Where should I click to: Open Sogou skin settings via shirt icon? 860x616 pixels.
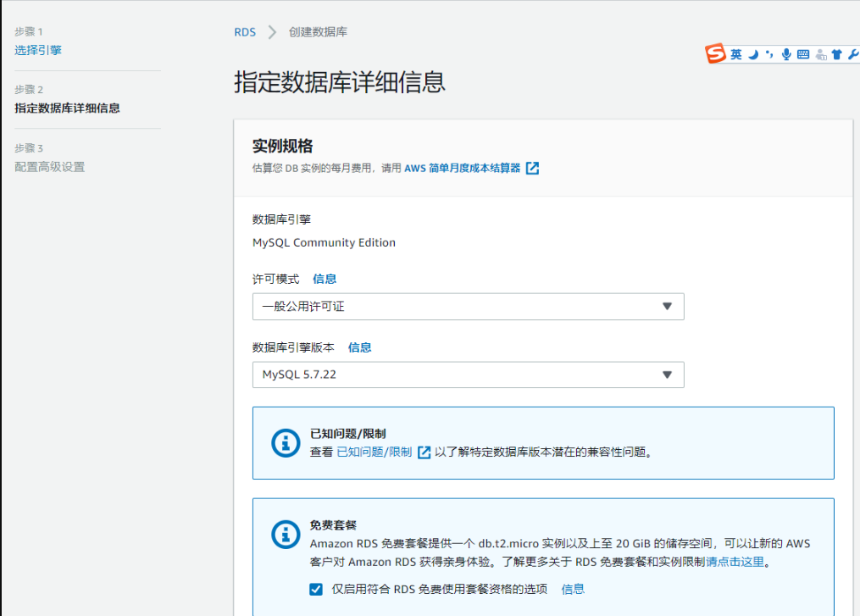(x=837, y=54)
